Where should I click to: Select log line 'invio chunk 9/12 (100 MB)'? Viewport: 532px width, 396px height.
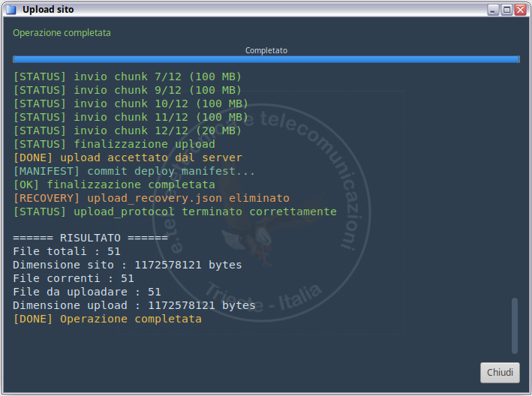click(x=128, y=90)
